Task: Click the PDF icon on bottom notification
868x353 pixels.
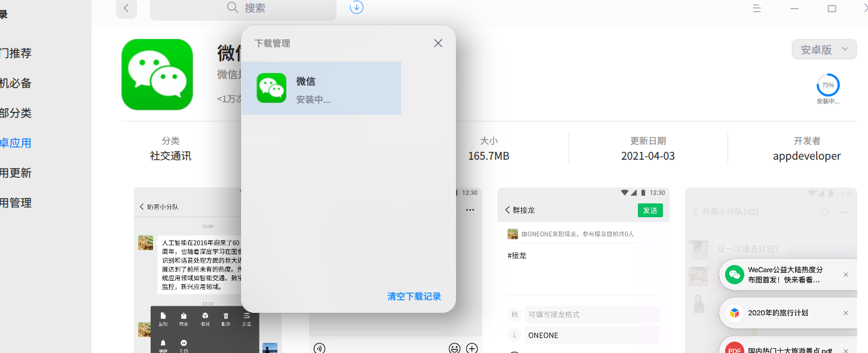Action: click(x=735, y=348)
